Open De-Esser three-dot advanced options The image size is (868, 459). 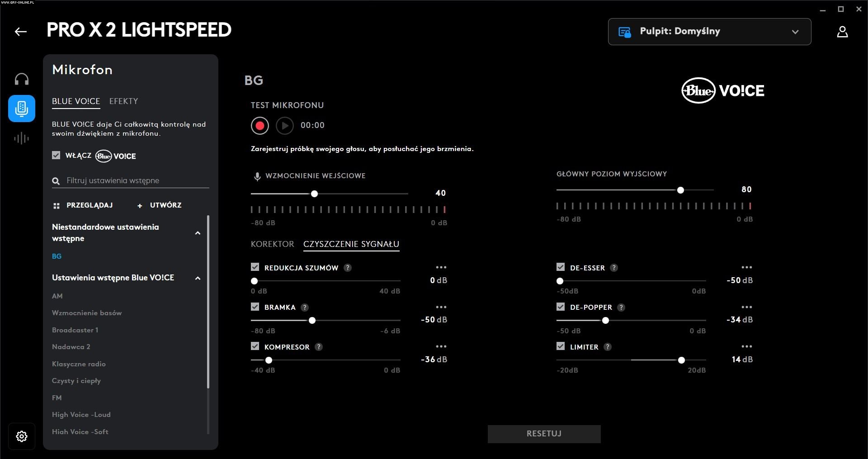[x=746, y=268]
